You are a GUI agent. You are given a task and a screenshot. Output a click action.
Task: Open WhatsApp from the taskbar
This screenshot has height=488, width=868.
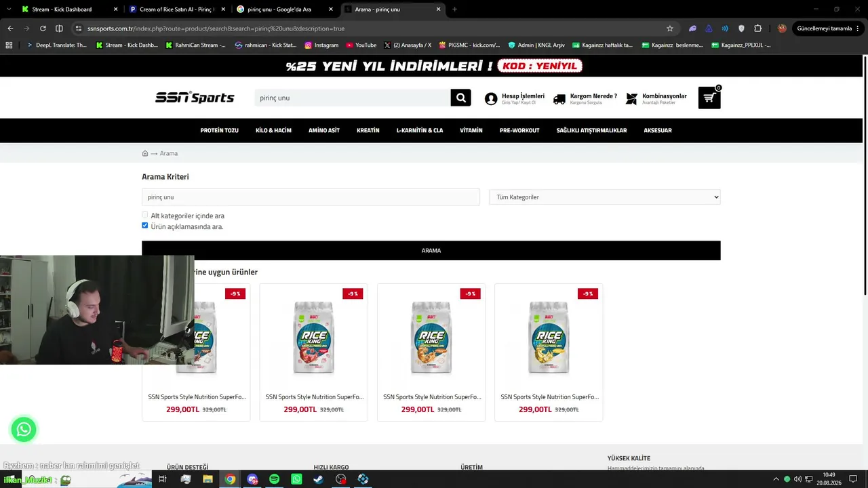[296, 479]
